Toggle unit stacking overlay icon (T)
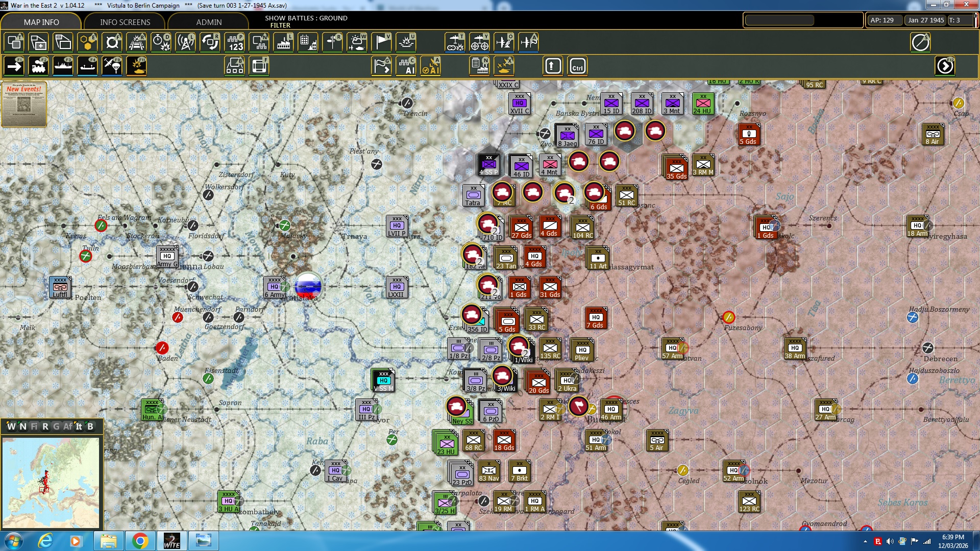980x551 pixels. [x=14, y=42]
